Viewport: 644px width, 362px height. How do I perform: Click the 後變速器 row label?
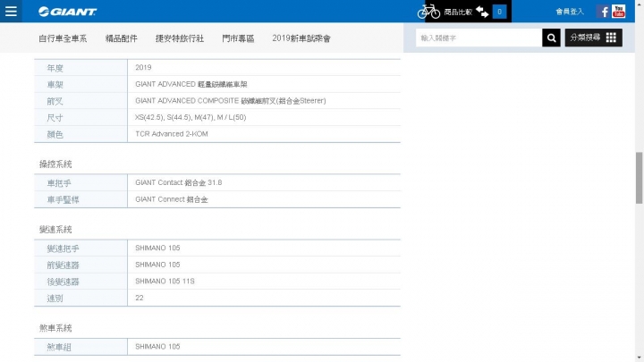pyautogui.click(x=63, y=282)
